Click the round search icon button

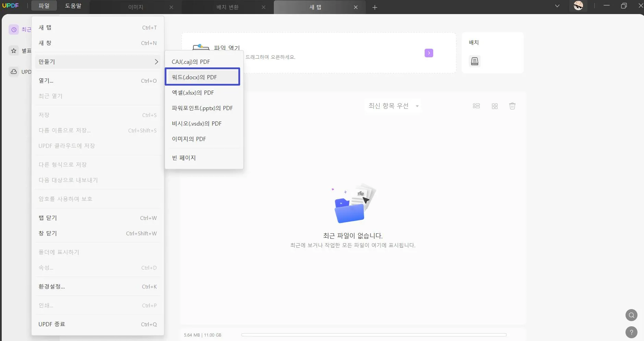click(x=631, y=315)
